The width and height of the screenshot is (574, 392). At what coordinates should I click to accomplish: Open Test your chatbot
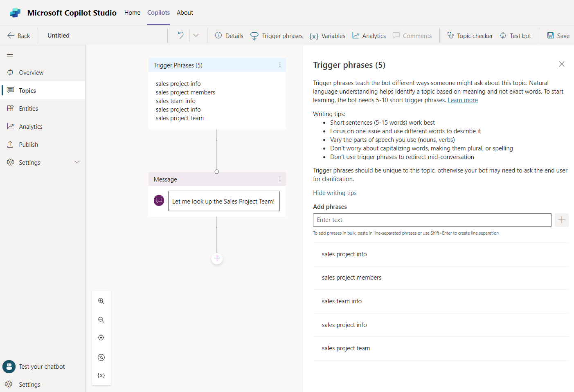pos(41,367)
